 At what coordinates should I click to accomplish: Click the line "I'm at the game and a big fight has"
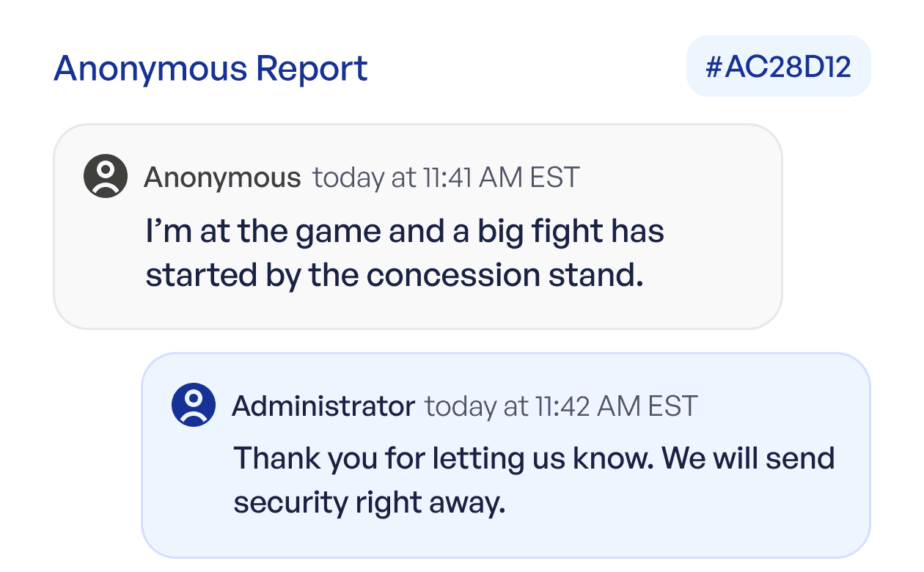click(x=405, y=232)
